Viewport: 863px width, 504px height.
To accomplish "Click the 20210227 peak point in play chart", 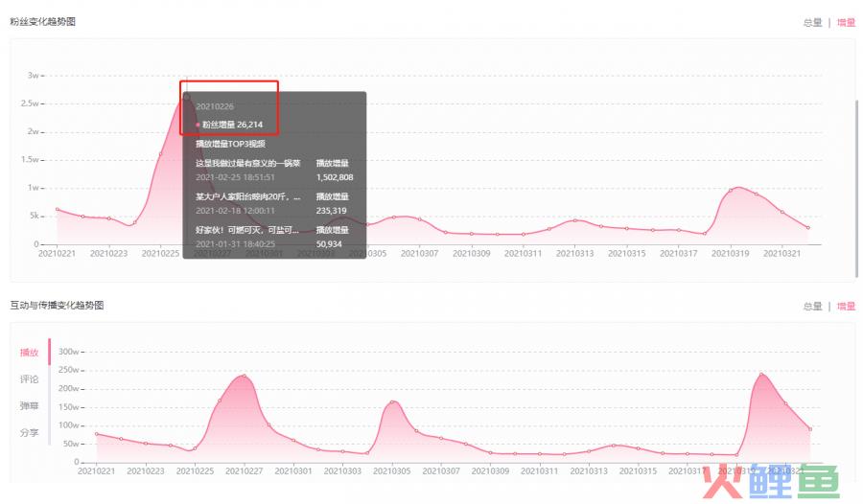I will [244, 376].
